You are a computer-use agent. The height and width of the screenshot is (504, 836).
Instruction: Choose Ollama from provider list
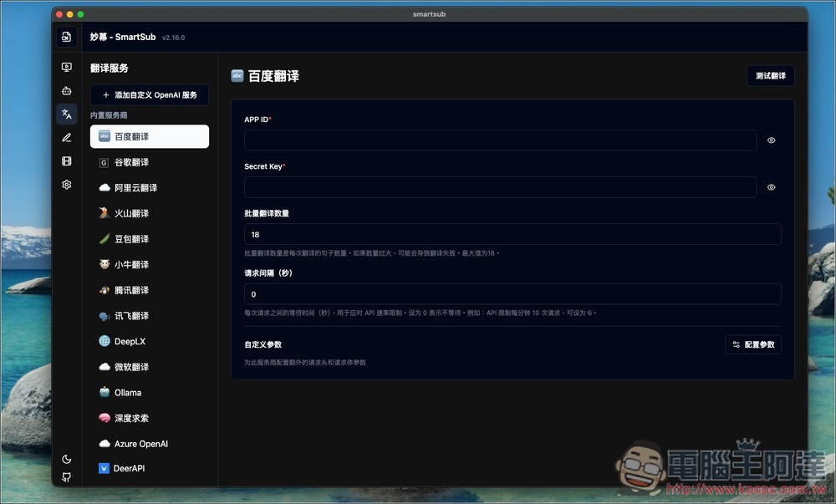(x=150, y=393)
